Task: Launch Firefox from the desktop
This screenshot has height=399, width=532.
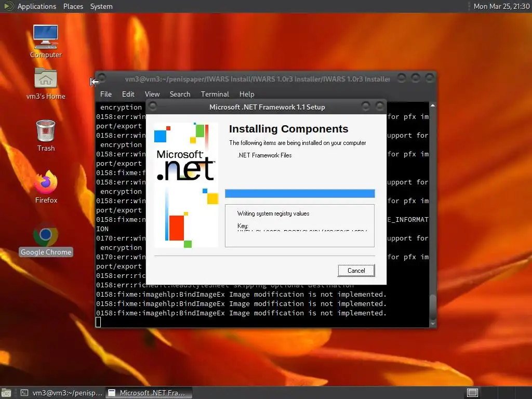Action: (46, 187)
